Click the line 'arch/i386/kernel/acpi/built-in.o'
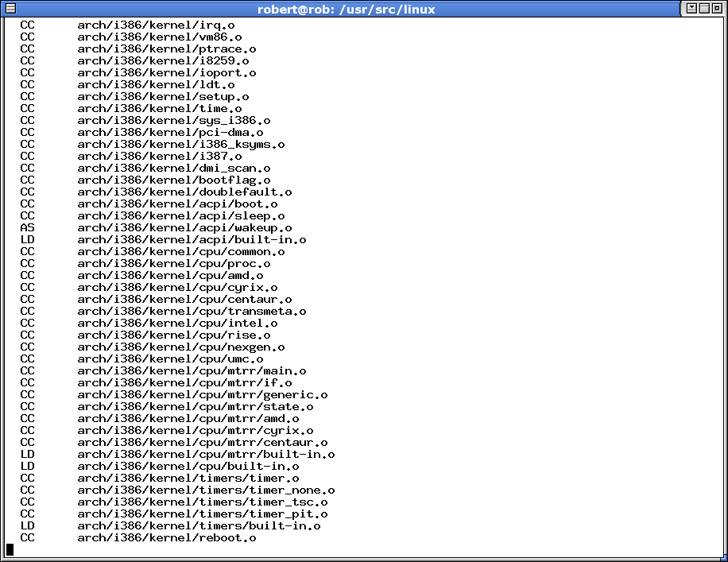The width and height of the screenshot is (728, 562). (x=192, y=239)
